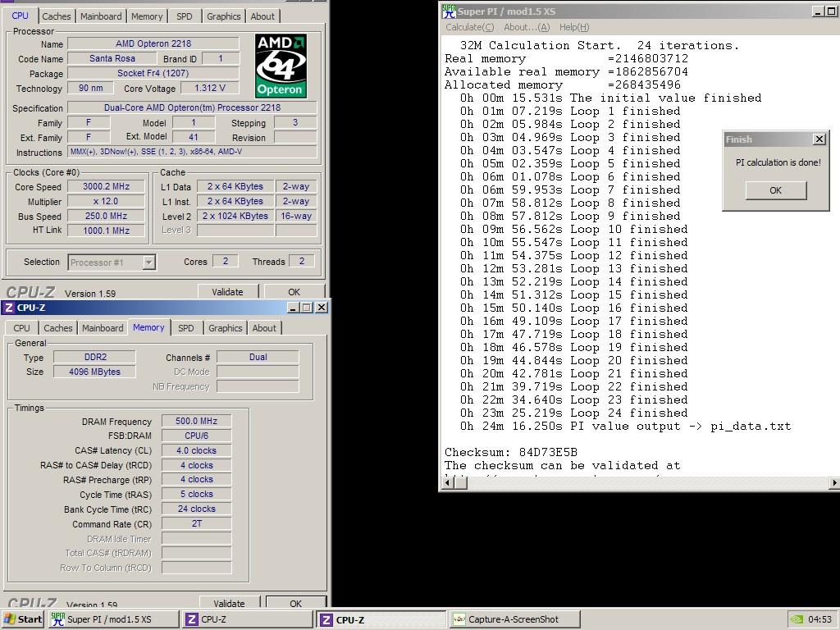This screenshot has height=630, width=840.
Task: Select Mainboard tab in upper CPU-Z window
Action: (101, 16)
